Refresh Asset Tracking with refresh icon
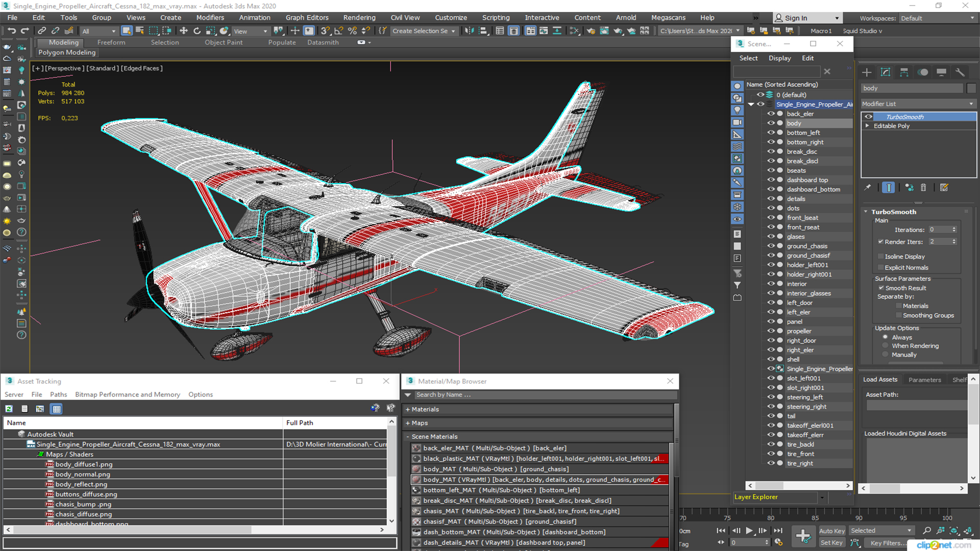The height and width of the screenshot is (551, 980). pyautogui.click(x=9, y=409)
